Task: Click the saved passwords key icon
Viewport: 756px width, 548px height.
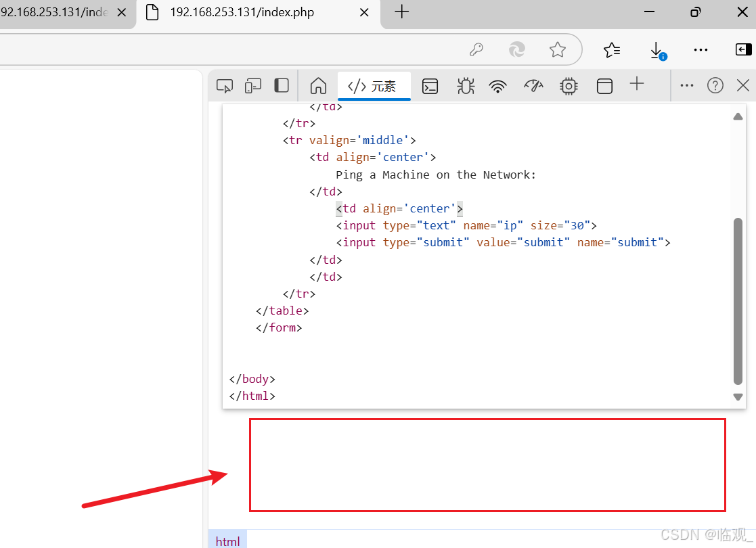Action: 476,49
